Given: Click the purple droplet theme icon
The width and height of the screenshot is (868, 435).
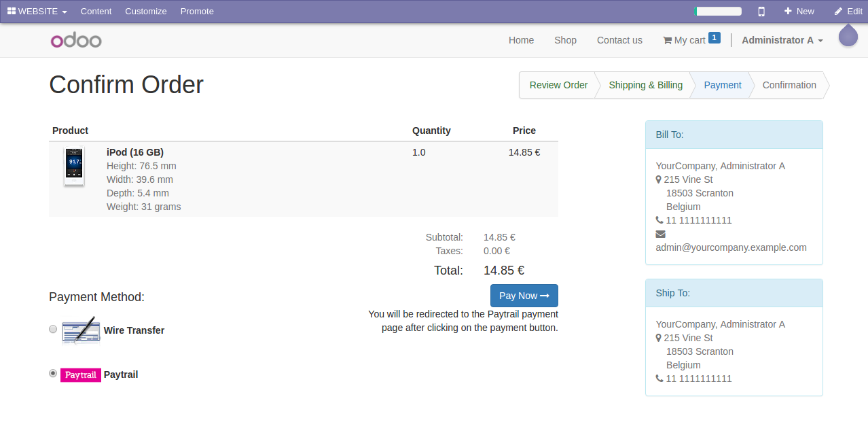Looking at the screenshot, I should pos(848,35).
